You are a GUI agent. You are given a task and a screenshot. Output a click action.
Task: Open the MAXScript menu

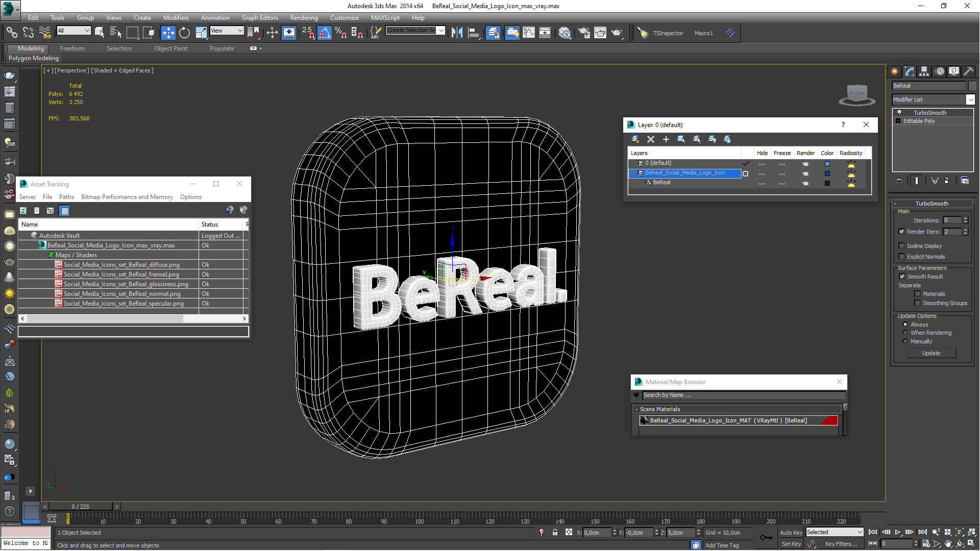[x=385, y=18]
